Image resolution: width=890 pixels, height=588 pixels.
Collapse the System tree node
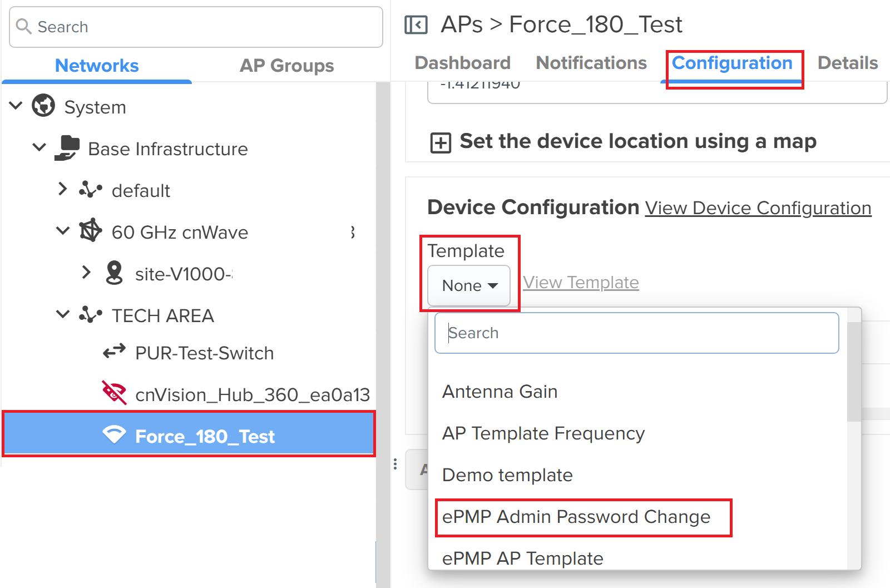pos(16,106)
